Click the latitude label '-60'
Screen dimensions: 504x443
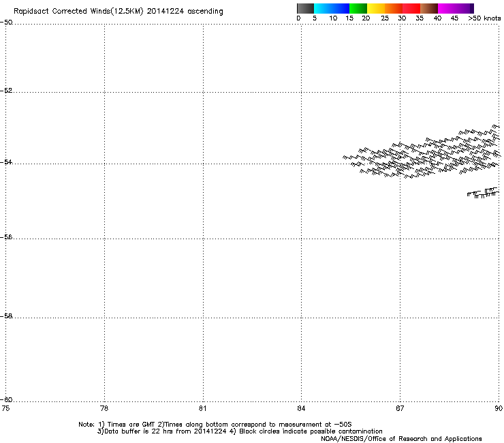[x=6, y=399]
